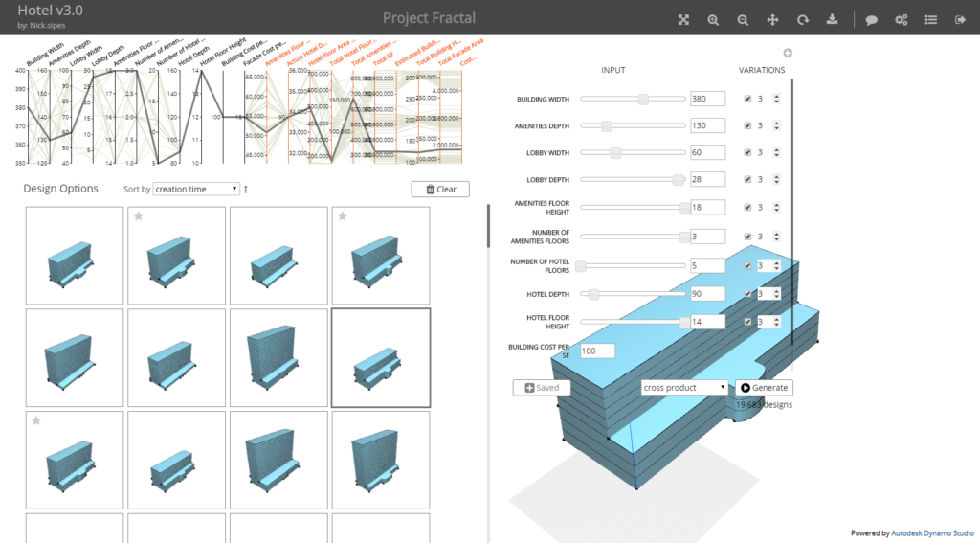Open the settings gears icon

pos(901,20)
